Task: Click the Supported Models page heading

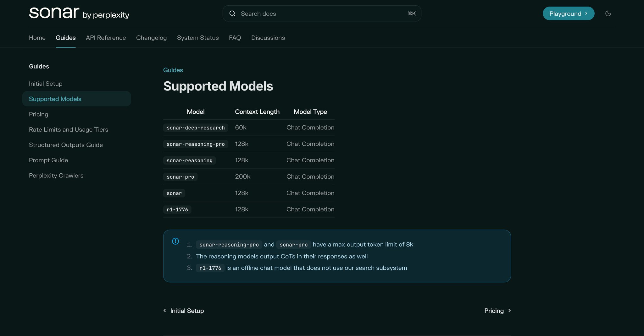Action: (x=218, y=86)
